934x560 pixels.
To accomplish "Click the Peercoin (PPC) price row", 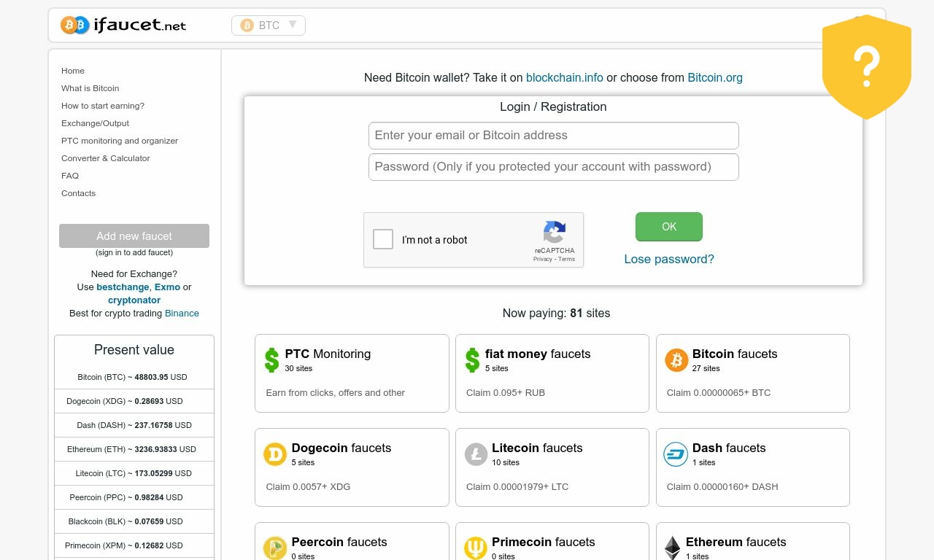I will tap(134, 497).
